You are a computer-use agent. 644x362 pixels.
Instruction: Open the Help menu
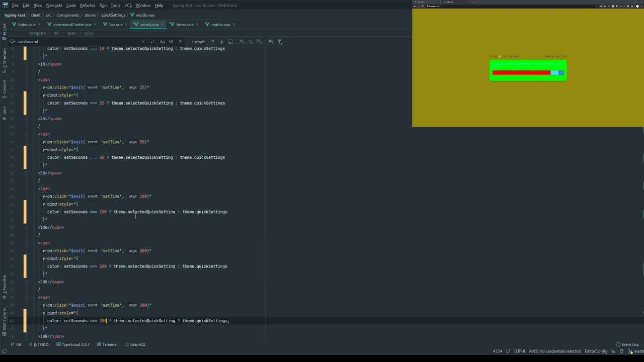pos(159,6)
